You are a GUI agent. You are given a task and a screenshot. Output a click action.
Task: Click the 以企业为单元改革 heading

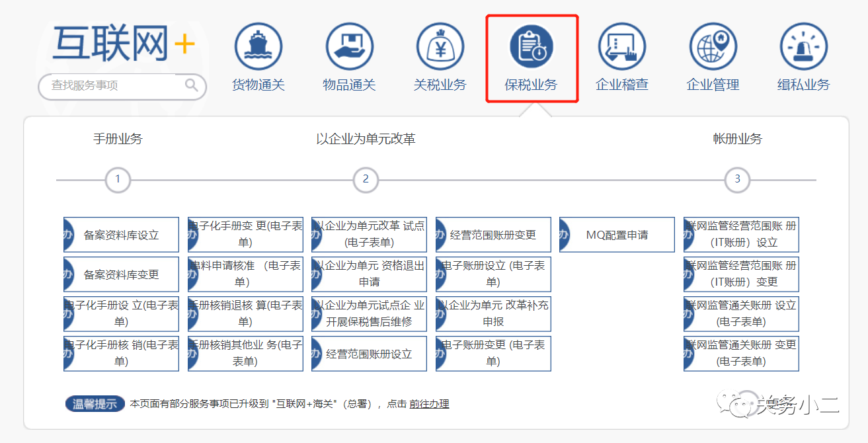(366, 139)
